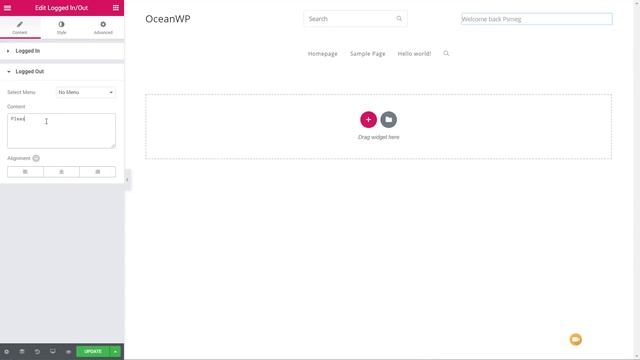Click the header search magnifier icon
Image resolution: width=640 pixels, height=360 pixels.
[399, 19]
